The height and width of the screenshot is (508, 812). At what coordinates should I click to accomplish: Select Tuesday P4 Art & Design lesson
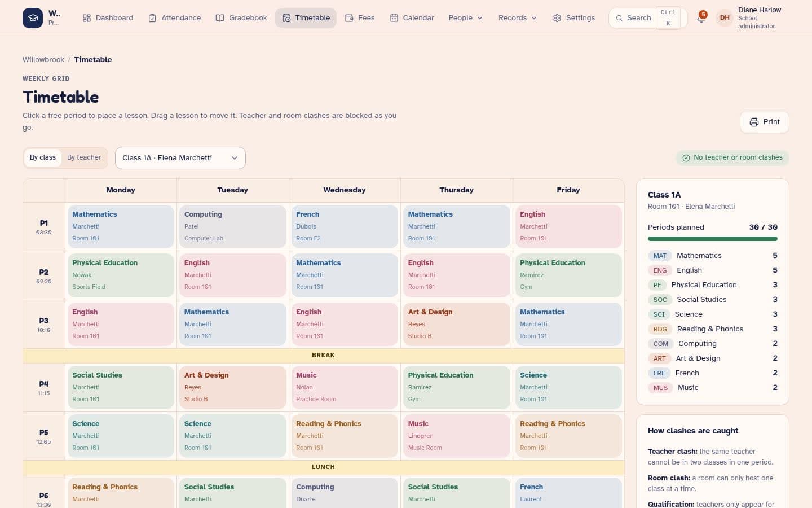coord(233,387)
